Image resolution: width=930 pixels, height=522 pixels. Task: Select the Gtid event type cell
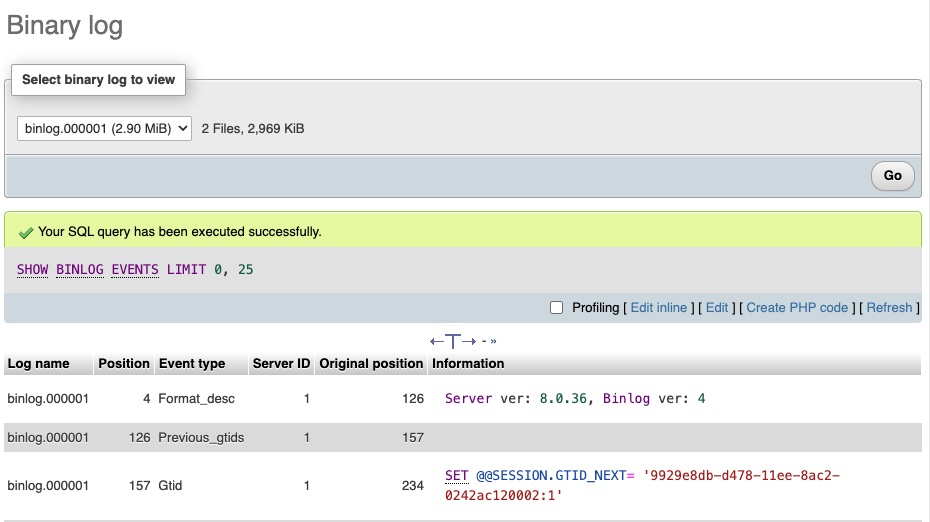[x=170, y=485]
